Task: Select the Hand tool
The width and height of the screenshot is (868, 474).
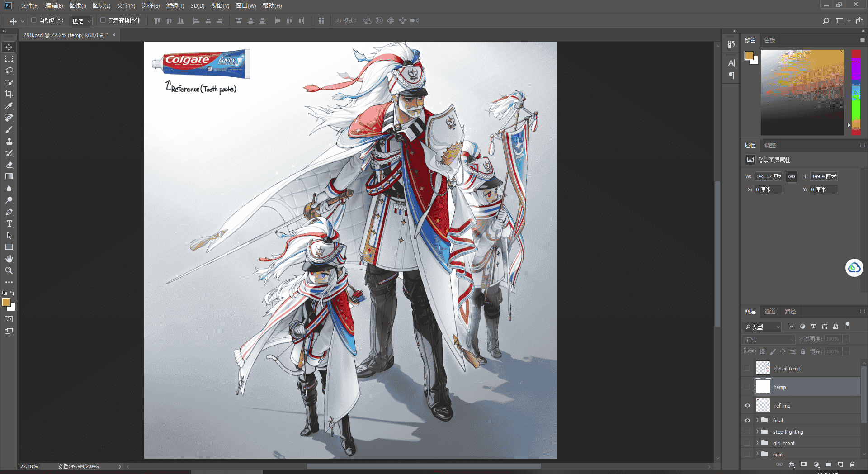Action: point(9,259)
